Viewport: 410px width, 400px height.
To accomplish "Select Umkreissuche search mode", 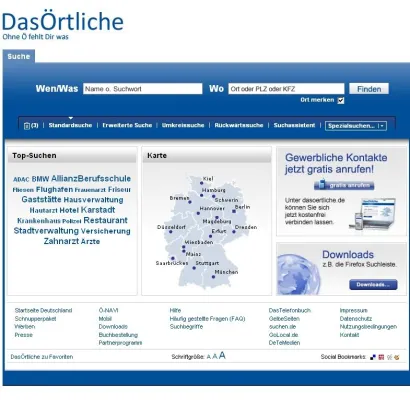I will [x=183, y=125].
